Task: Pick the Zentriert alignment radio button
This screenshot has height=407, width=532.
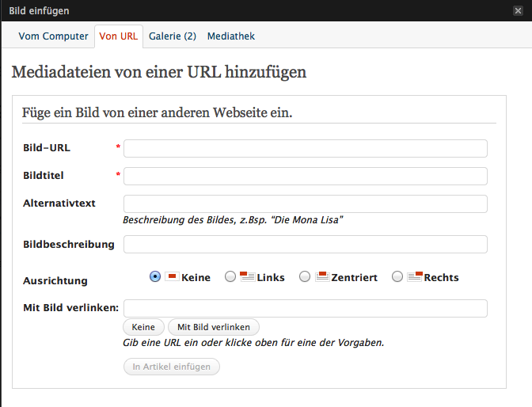Action: point(304,277)
